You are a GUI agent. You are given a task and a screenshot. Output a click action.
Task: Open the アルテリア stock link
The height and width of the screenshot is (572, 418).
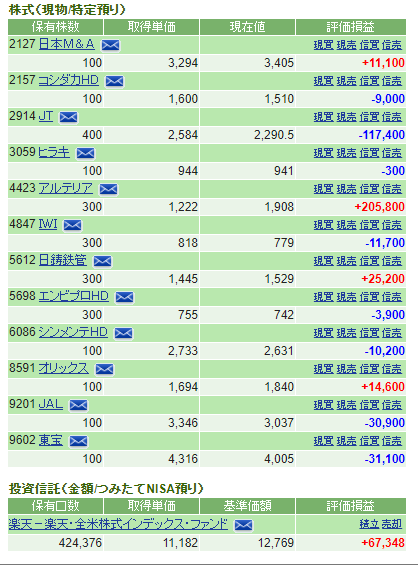point(66,188)
